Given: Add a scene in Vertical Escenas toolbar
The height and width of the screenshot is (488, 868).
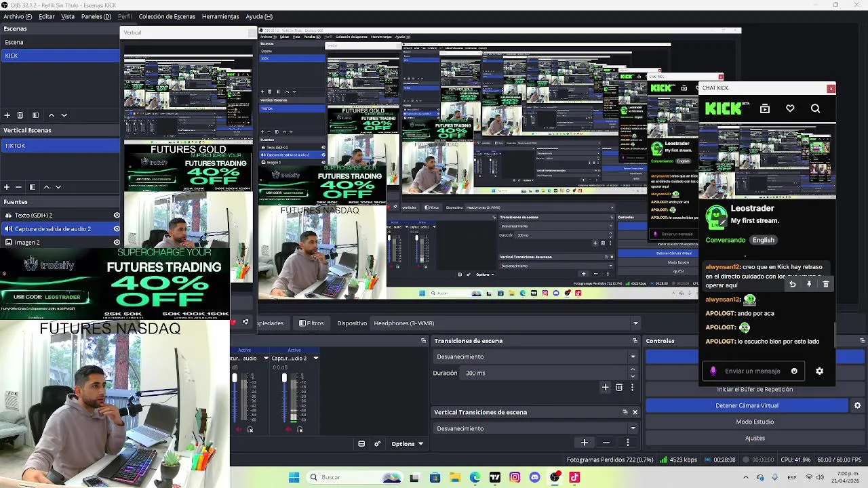Looking at the screenshot, I should tap(7, 187).
